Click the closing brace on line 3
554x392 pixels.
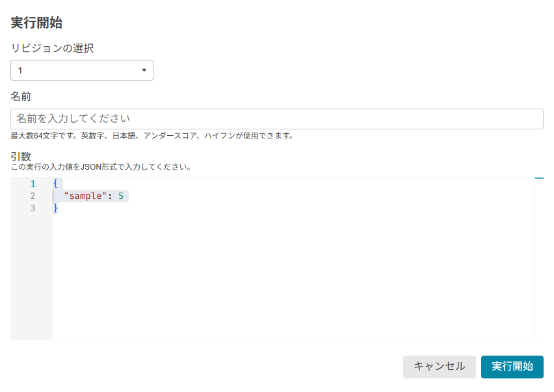point(55,209)
